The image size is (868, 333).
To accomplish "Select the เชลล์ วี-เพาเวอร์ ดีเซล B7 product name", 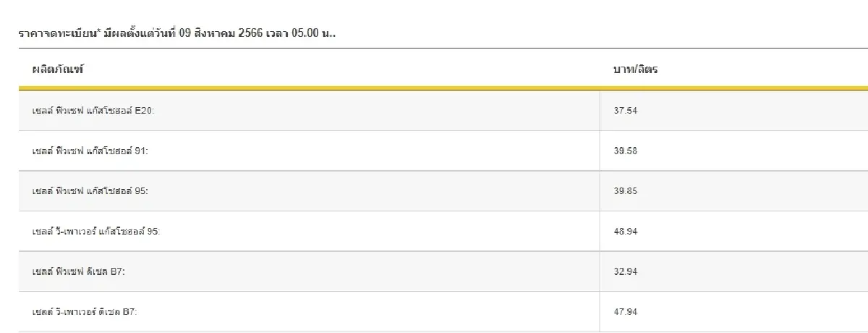I will [x=85, y=312].
